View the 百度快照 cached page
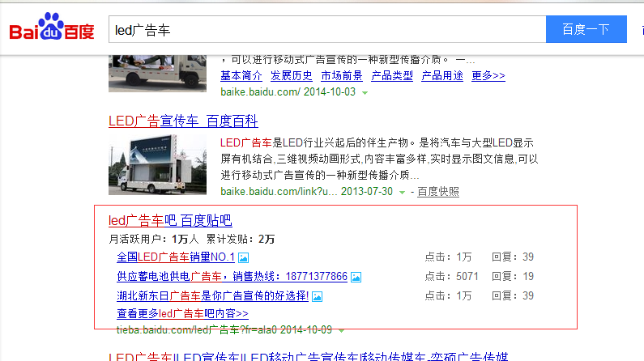The width and height of the screenshot is (644, 361). pyautogui.click(x=438, y=192)
